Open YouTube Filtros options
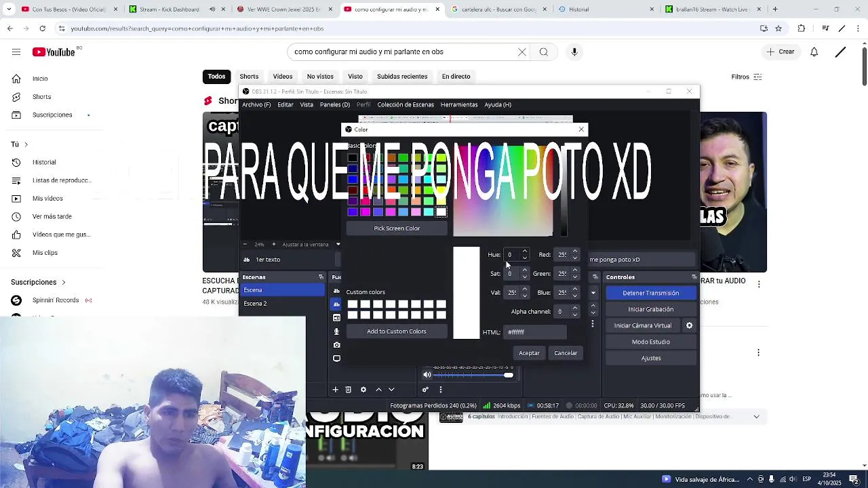Screen dimensions: 868x488 [x=747, y=77]
